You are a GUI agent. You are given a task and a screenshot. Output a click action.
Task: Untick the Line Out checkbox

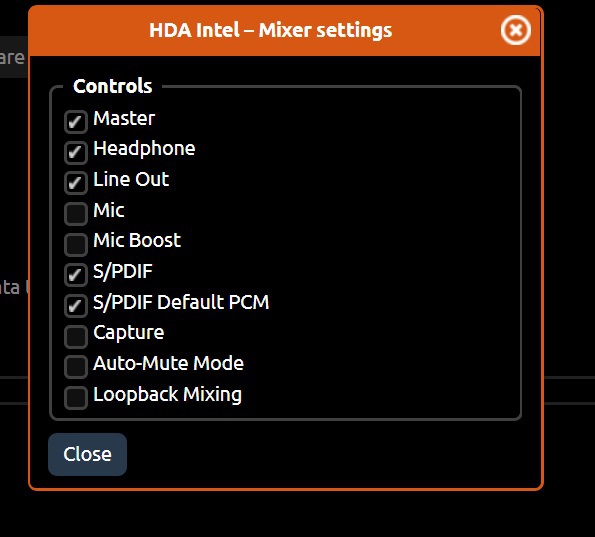pos(76,183)
